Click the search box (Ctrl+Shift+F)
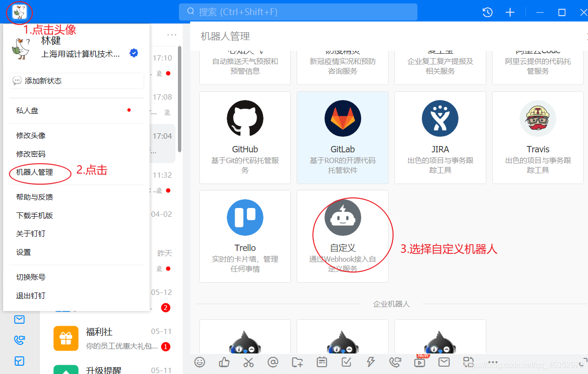 [x=298, y=12]
